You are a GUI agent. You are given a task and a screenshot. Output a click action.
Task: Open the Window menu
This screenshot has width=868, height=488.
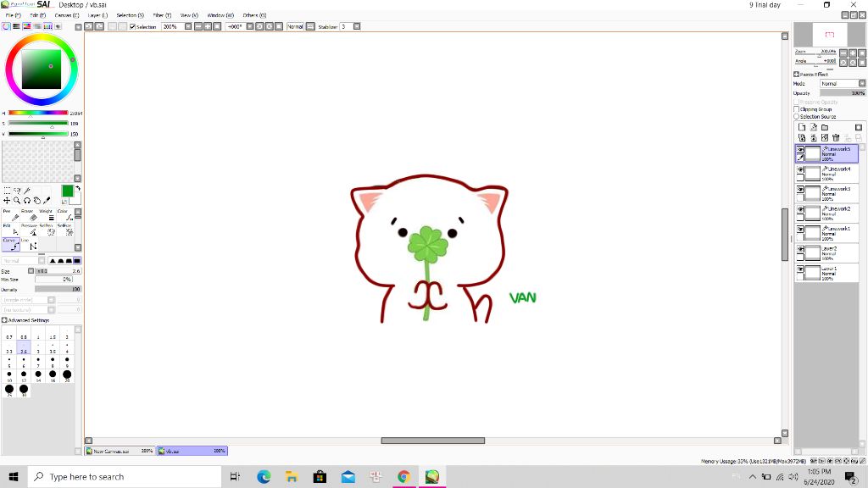[220, 15]
